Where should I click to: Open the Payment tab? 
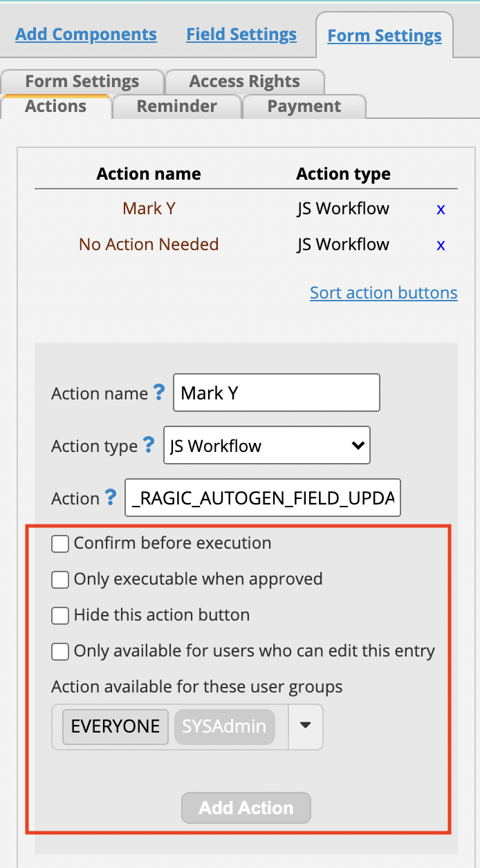point(304,106)
